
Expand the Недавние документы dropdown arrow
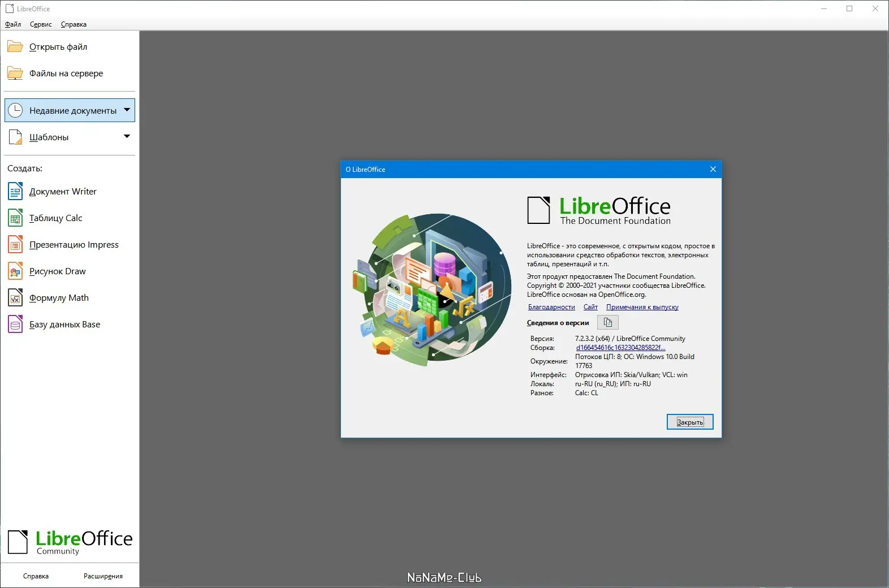click(x=127, y=110)
